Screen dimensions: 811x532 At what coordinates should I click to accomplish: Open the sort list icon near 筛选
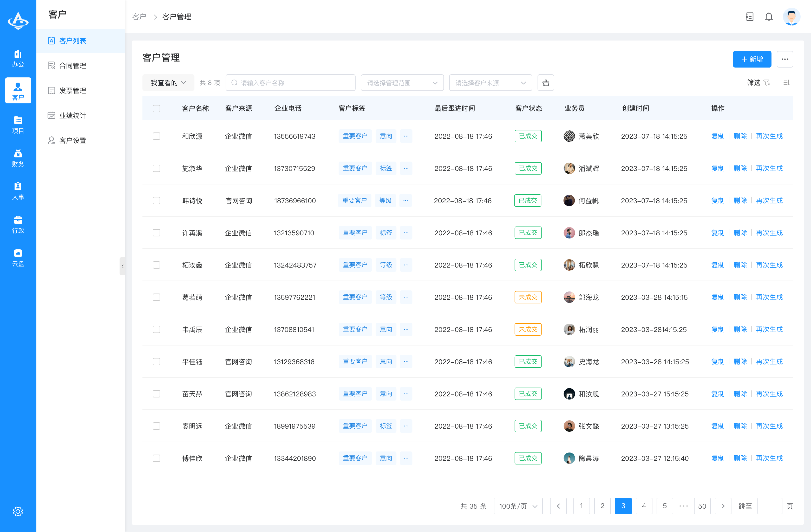(787, 82)
